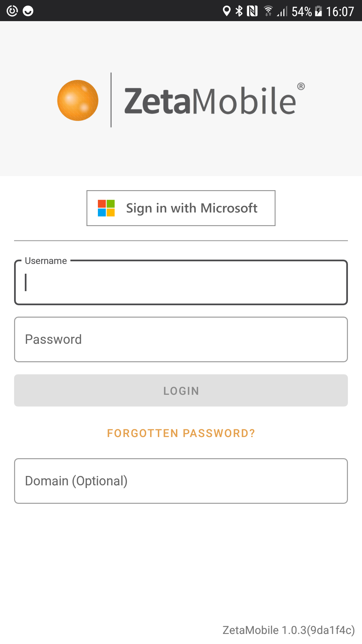Tap the Wi-Fi signal status icon
The height and width of the screenshot is (644, 362).
pyautogui.click(x=268, y=11)
